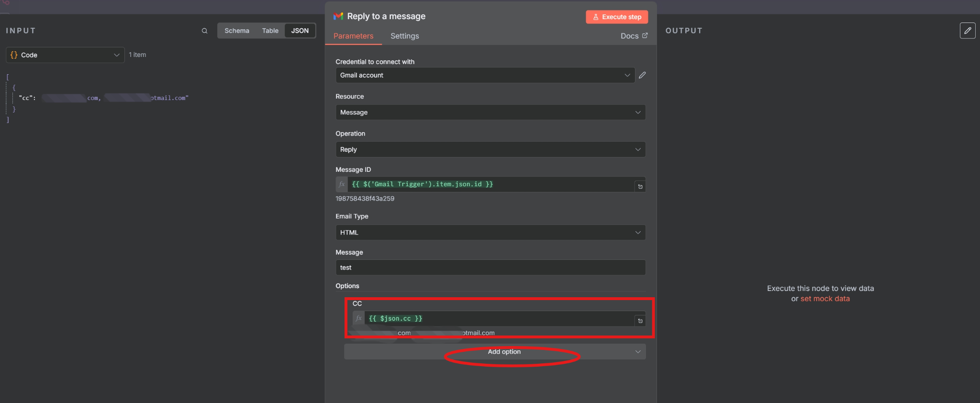
Task: Click the edit output pencil icon
Action: tap(967, 31)
